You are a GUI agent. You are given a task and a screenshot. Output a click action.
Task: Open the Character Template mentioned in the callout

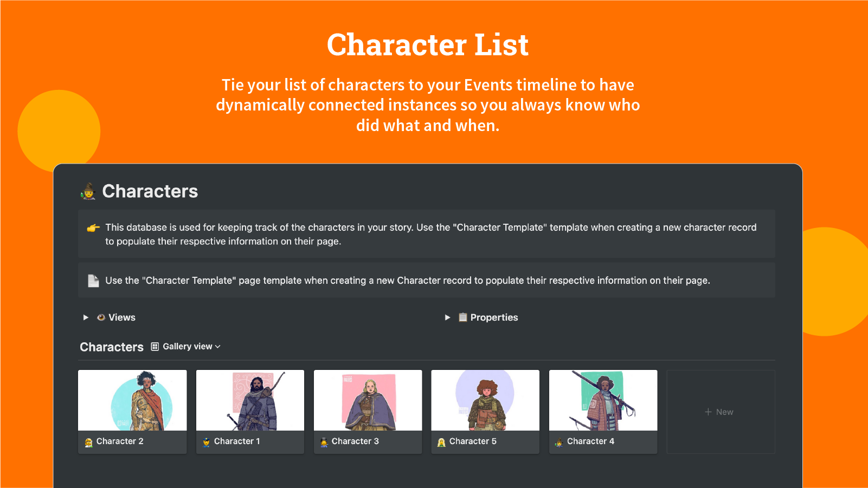click(500, 227)
